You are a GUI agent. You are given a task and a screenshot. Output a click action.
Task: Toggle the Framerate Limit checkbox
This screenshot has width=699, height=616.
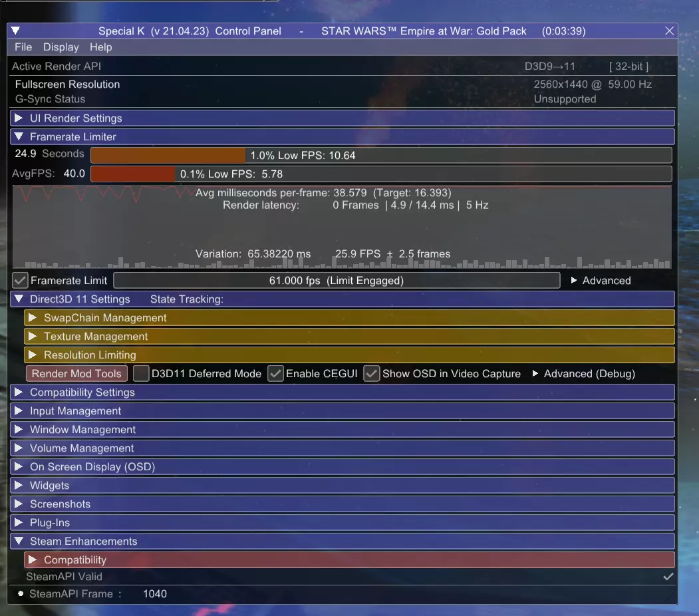20,280
